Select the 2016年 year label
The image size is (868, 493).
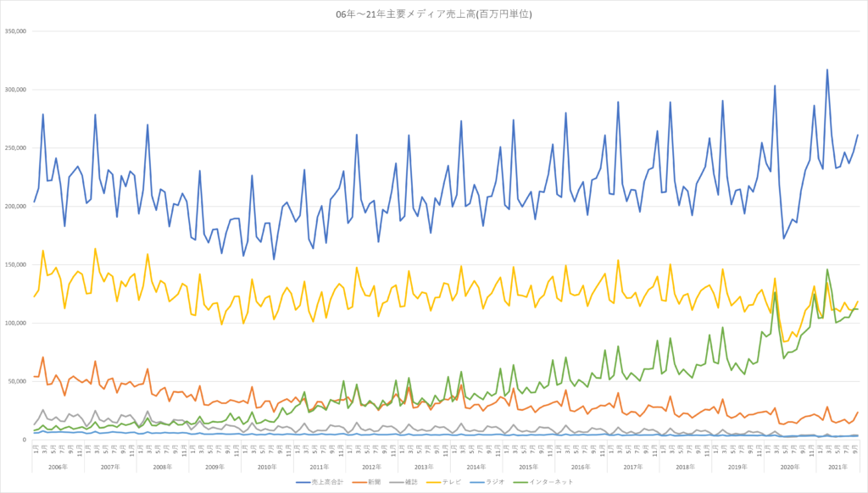click(581, 467)
